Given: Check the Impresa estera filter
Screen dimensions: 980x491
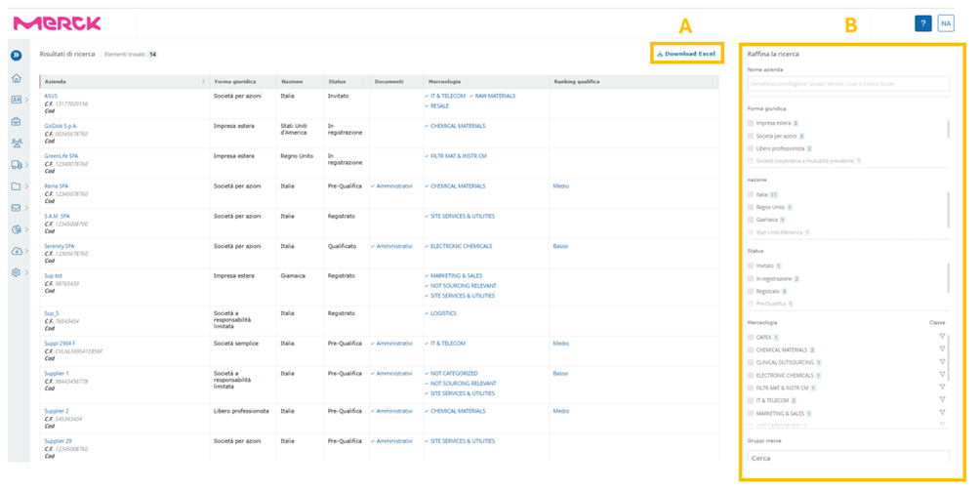Looking at the screenshot, I should pos(751,123).
